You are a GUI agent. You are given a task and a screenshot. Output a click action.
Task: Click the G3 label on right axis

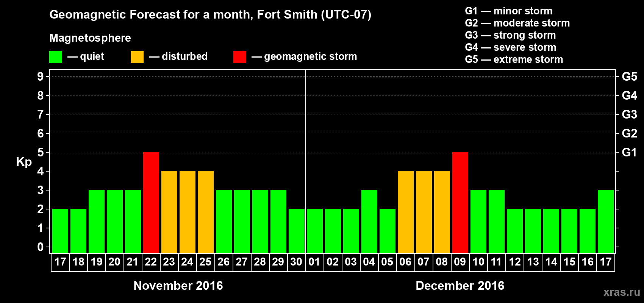tap(630, 114)
